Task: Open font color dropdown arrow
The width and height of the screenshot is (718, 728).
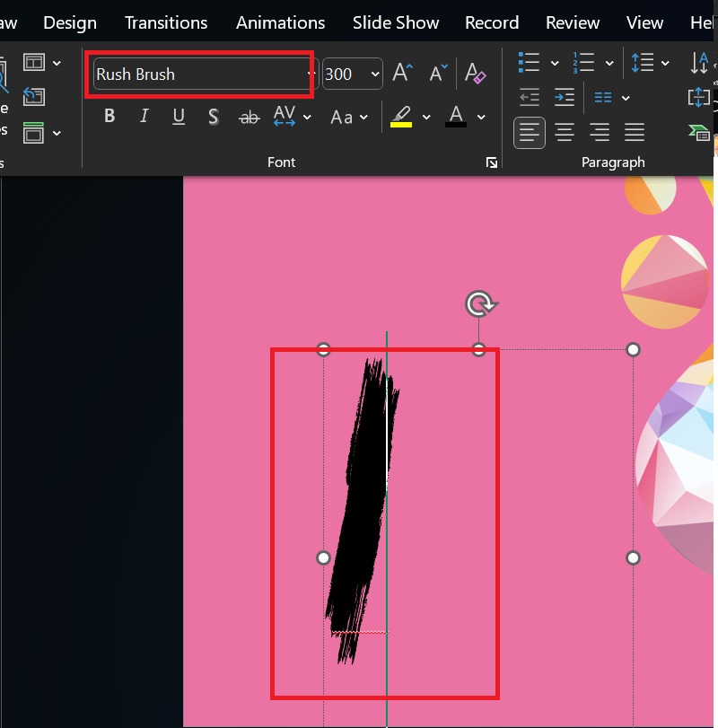Action: pos(481,117)
